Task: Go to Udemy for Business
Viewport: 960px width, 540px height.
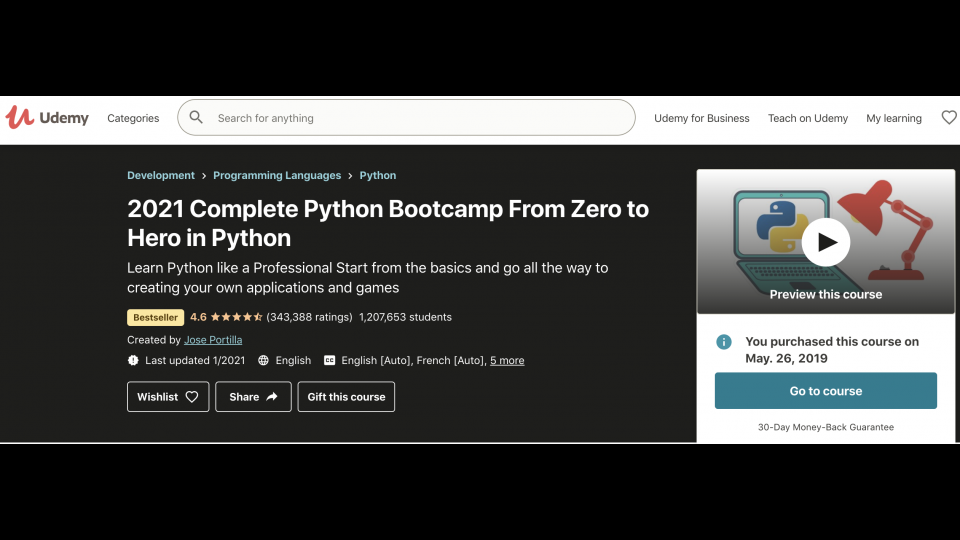Action: pos(701,118)
